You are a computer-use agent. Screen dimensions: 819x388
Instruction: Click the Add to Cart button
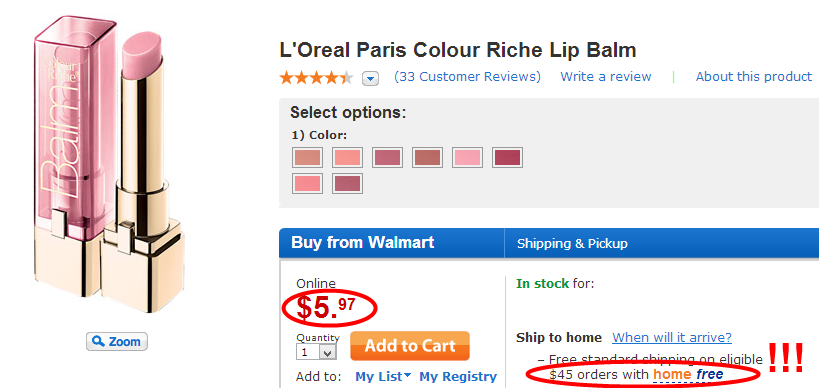(x=410, y=346)
